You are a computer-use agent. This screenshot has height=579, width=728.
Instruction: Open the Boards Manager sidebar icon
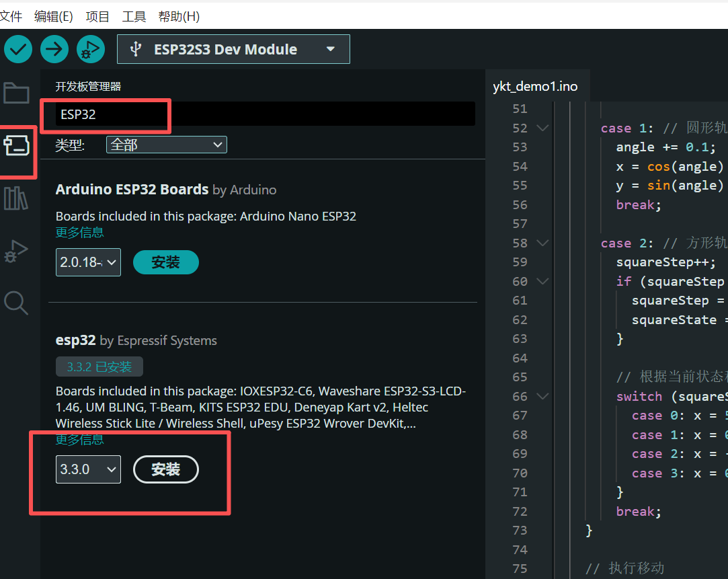(16, 145)
